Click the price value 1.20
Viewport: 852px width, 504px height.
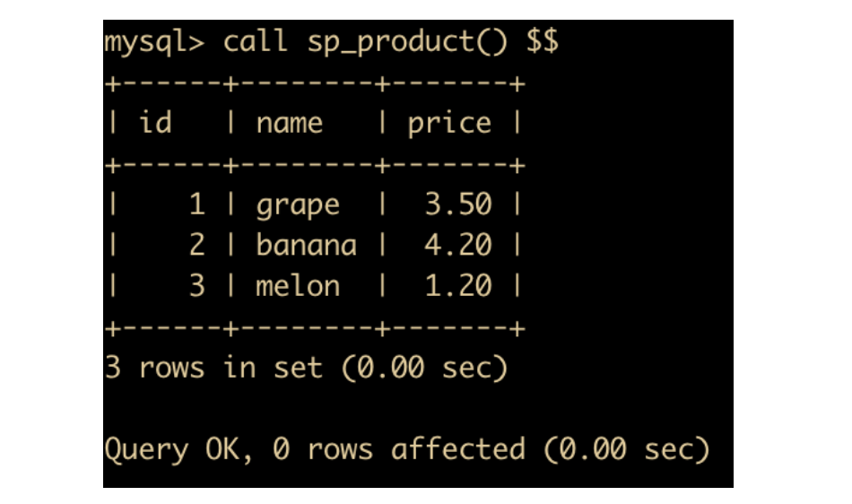tap(458, 286)
